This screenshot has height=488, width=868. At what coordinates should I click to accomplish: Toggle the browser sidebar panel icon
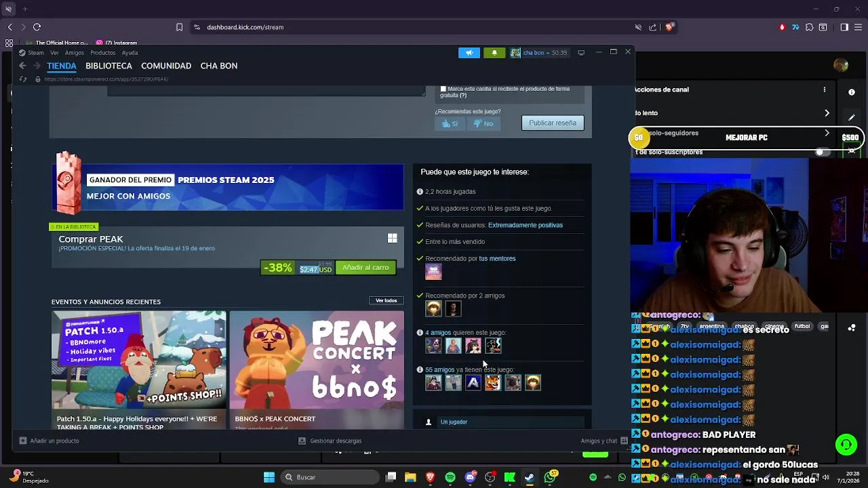tap(844, 27)
